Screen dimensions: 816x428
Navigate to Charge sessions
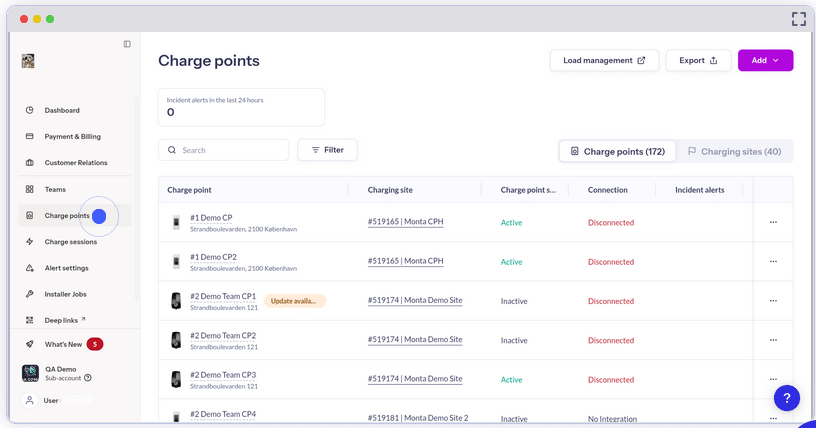[x=70, y=242]
